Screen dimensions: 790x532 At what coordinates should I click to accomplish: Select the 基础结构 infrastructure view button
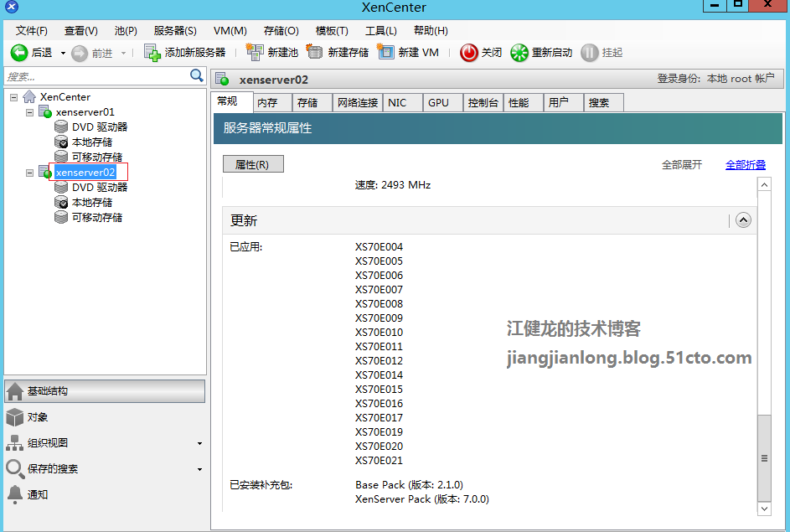[x=105, y=391]
